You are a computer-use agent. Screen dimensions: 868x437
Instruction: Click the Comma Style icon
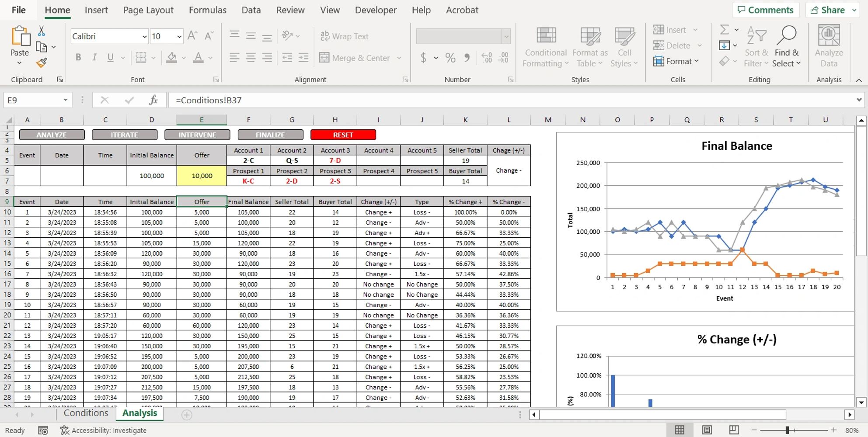pyautogui.click(x=467, y=58)
